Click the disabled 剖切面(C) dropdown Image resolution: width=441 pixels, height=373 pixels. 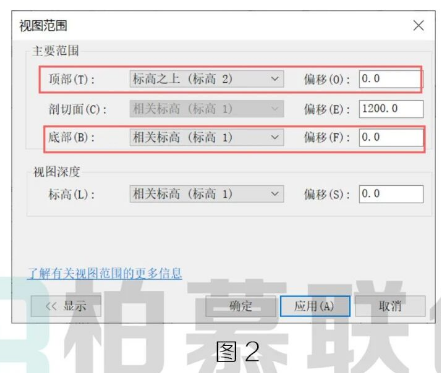tap(207, 109)
